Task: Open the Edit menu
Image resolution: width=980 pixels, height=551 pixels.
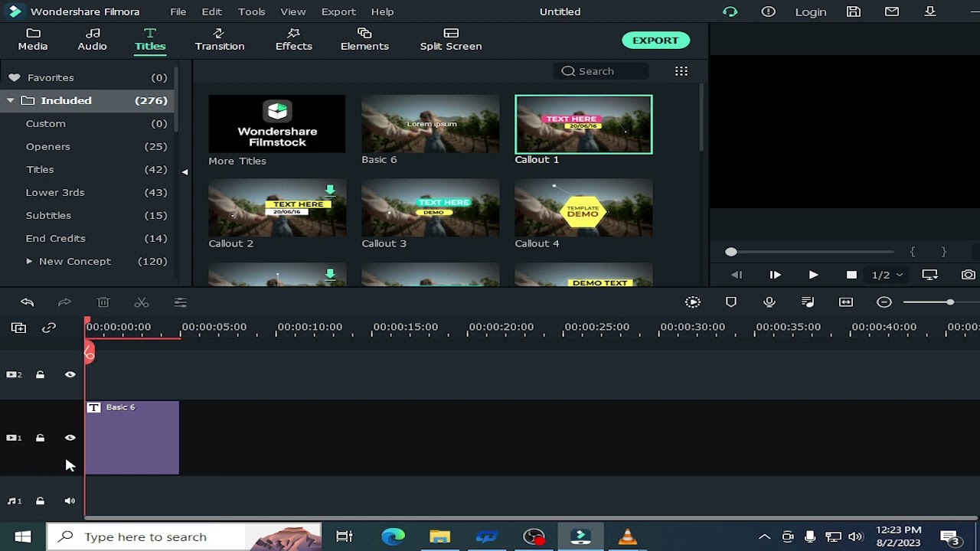Action: point(211,11)
